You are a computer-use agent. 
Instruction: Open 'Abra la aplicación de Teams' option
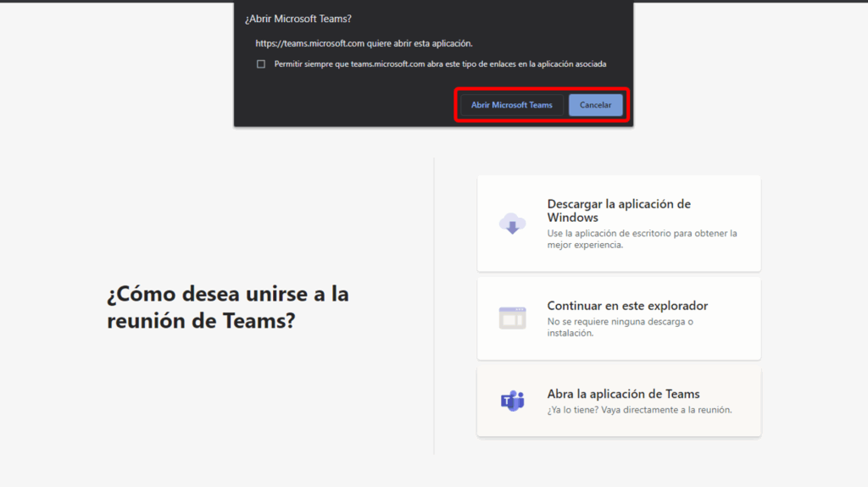tap(623, 394)
